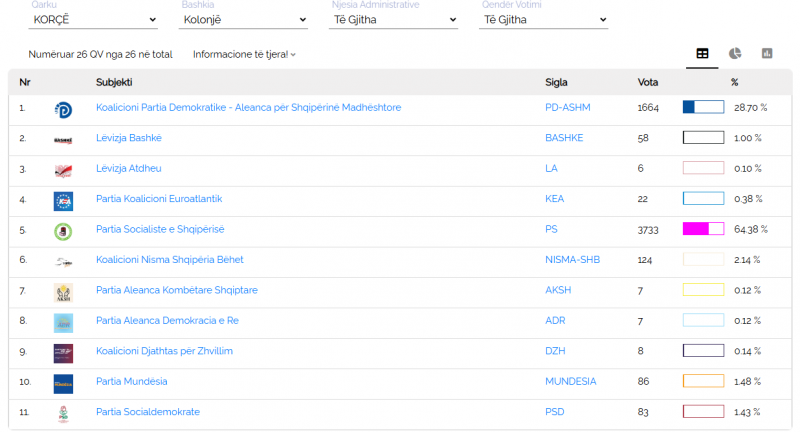Click the AKSH yellow percentage bar
The height and width of the screenshot is (432, 800).
click(704, 290)
